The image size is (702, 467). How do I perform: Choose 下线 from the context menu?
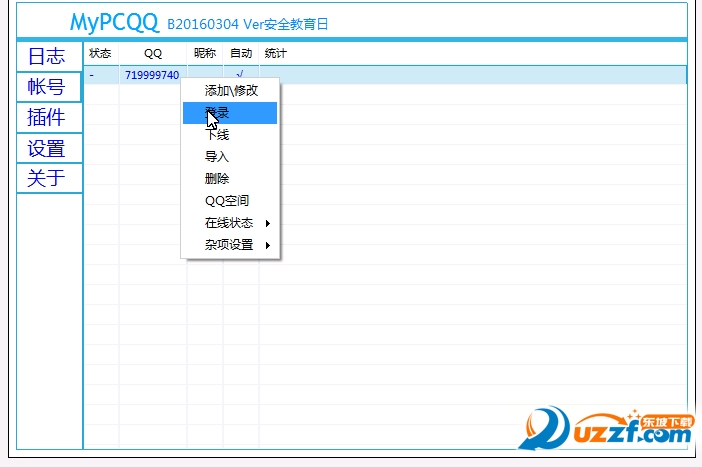[230, 135]
